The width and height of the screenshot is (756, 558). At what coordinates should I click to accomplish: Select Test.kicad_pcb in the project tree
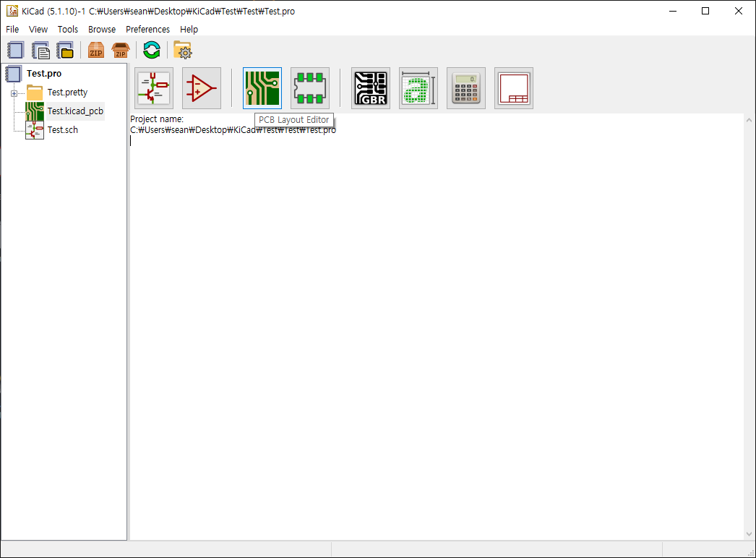tap(75, 111)
